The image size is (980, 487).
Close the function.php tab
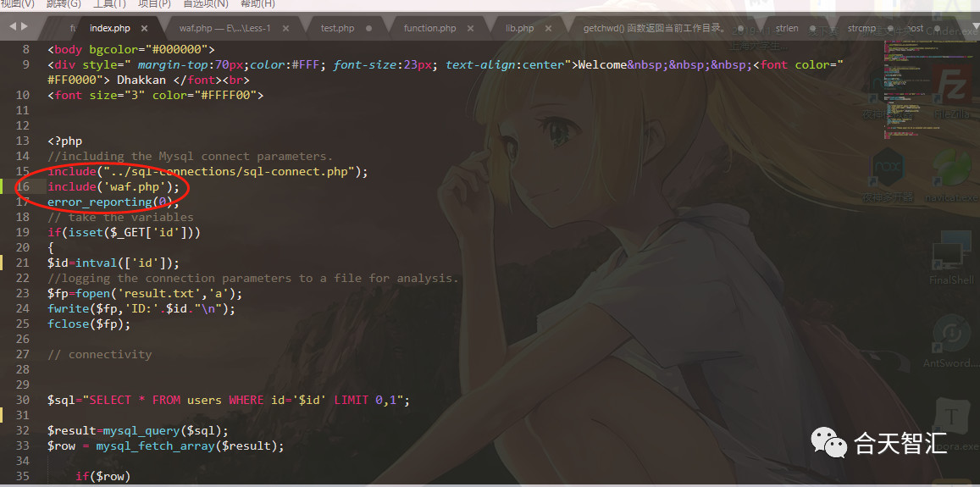(x=471, y=28)
